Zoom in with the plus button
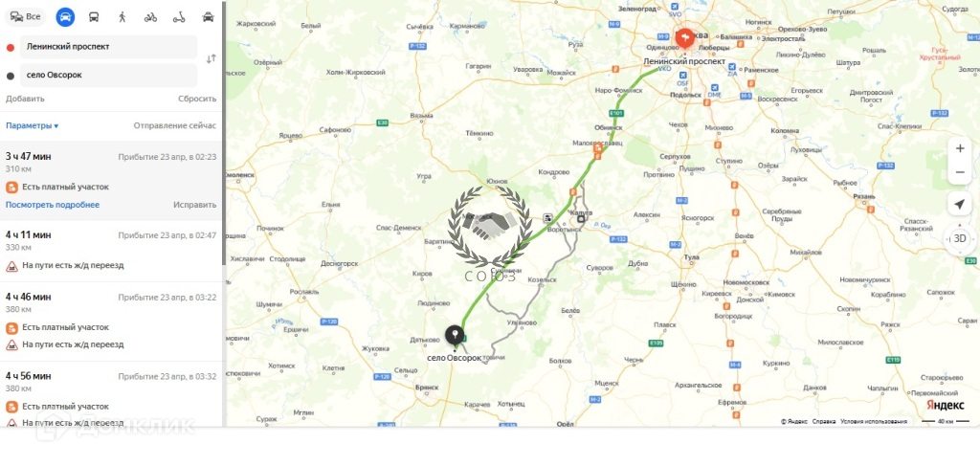Viewport: 980px width, 466px height. (x=960, y=148)
